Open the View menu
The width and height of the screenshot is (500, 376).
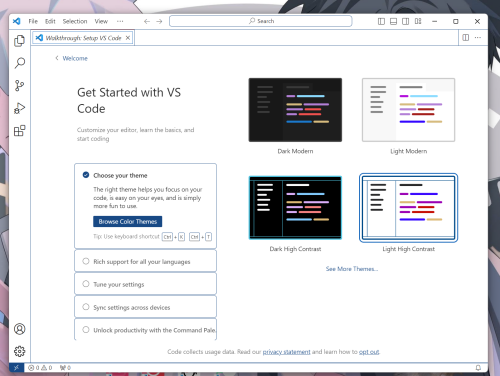tap(101, 21)
